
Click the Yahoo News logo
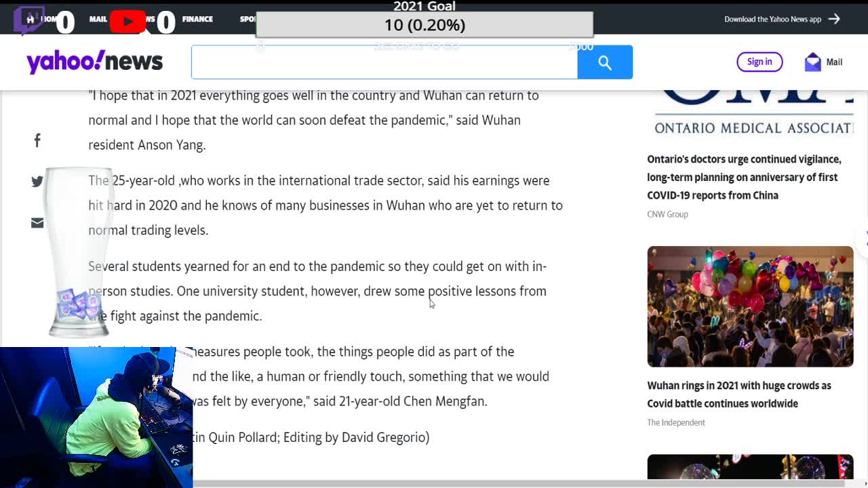pos(94,62)
